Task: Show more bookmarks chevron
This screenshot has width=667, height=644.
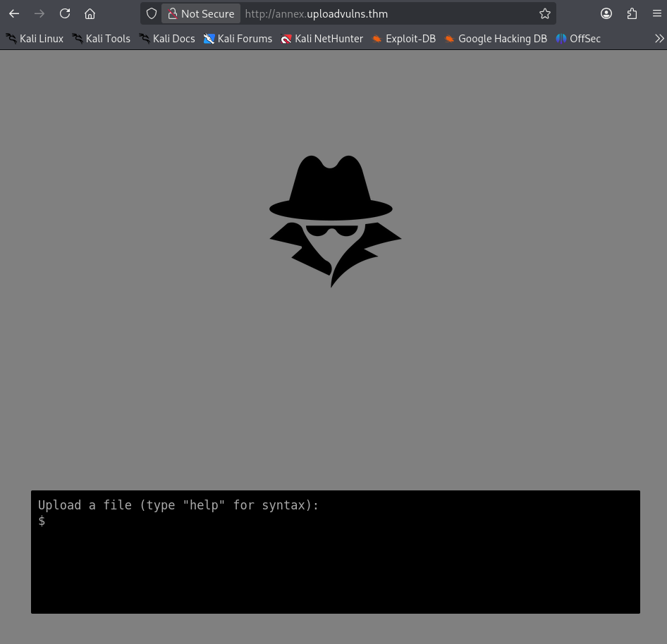Action: (659, 39)
